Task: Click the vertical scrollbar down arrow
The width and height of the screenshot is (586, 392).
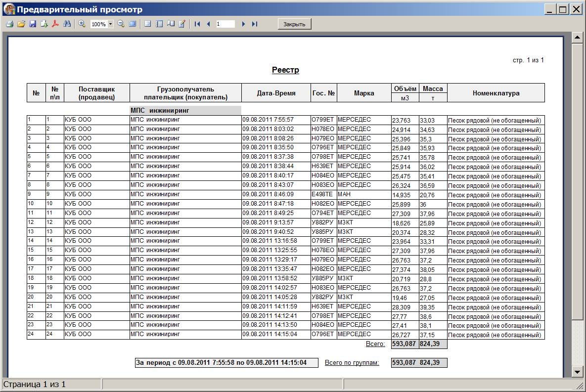Action: pos(577,372)
